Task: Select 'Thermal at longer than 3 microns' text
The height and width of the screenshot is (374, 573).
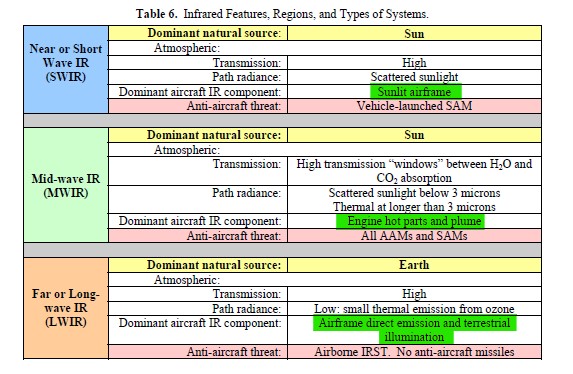Action: [414, 207]
